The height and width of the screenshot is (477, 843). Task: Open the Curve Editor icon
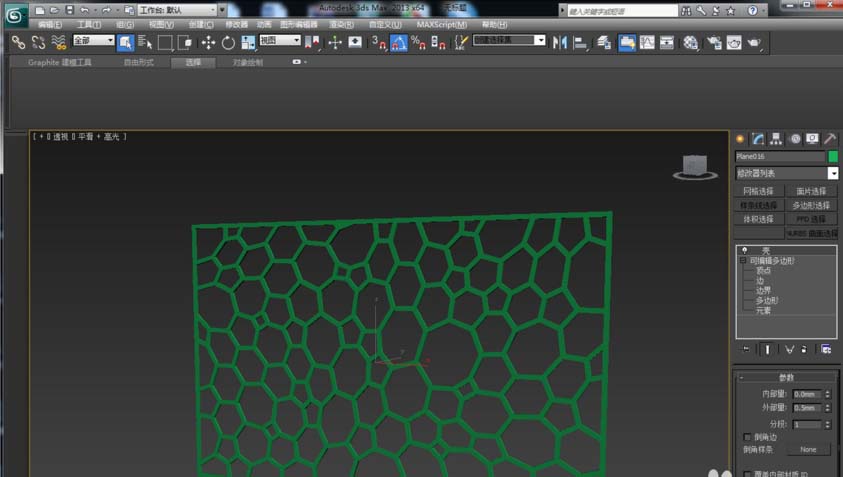coord(647,42)
